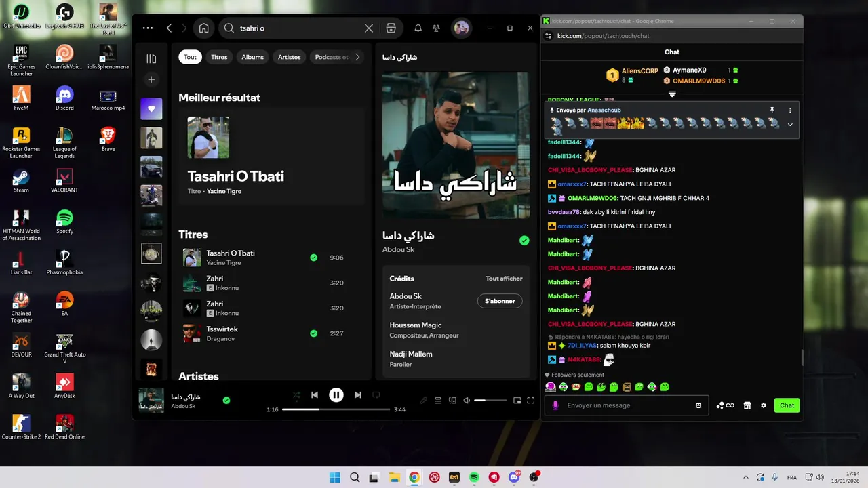Image resolution: width=868 pixels, height=488 pixels.
Task: Toggle saved checkmark in player bar
Action: pyautogui.click(x=226, y=400)
